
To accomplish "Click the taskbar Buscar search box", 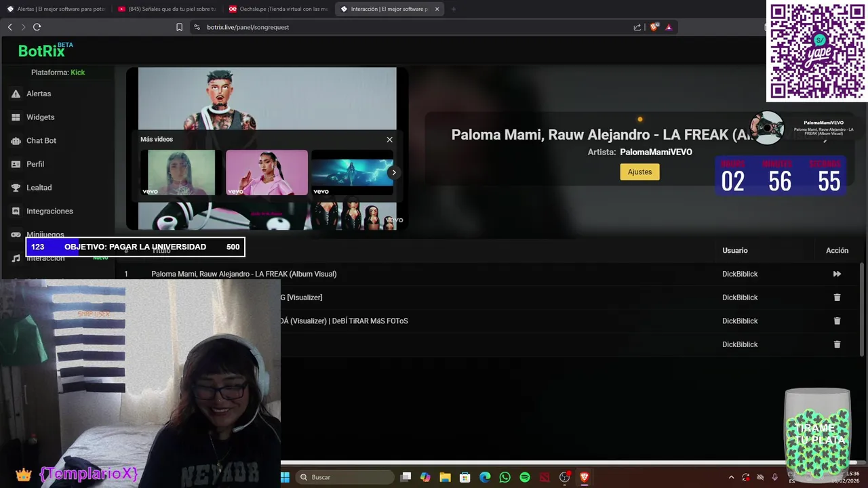I will click(345, 477).
